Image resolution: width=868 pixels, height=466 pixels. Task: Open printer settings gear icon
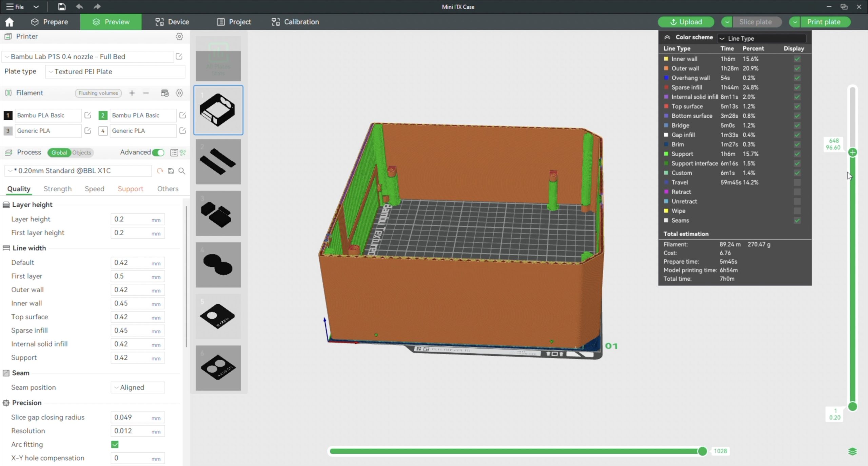[179, 36]
